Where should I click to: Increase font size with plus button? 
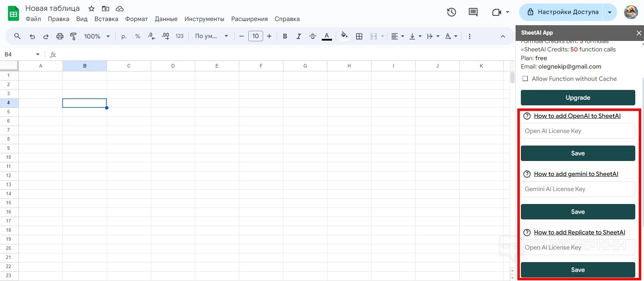click(269, 36)
